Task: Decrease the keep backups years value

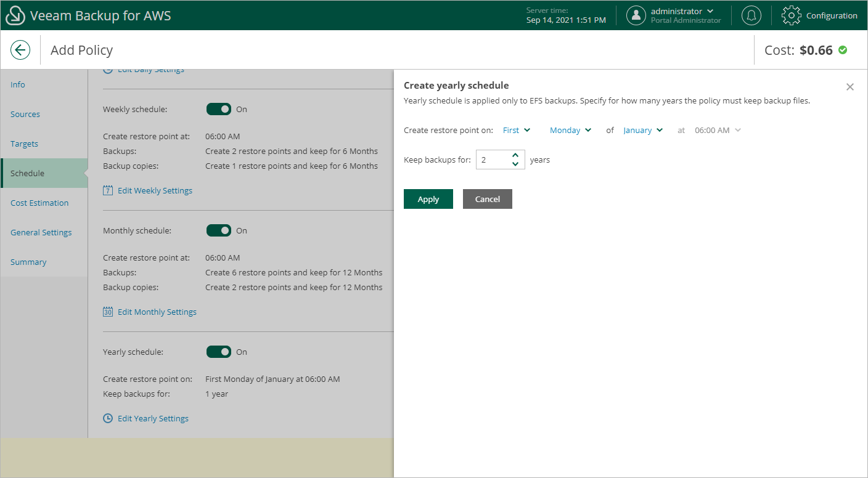Action: pyautogui.click(x=515, y=164)
